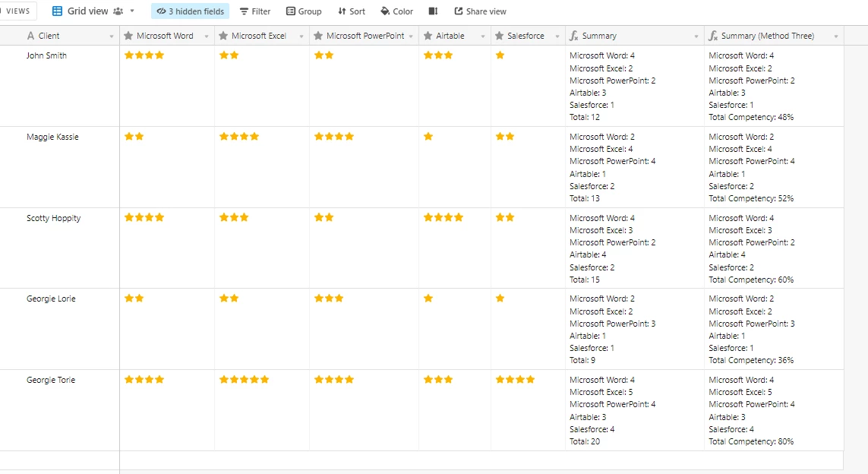Expand the Grid view dropdown arrow
Viewport: 868px width, 474px height.
coord(132,11)
